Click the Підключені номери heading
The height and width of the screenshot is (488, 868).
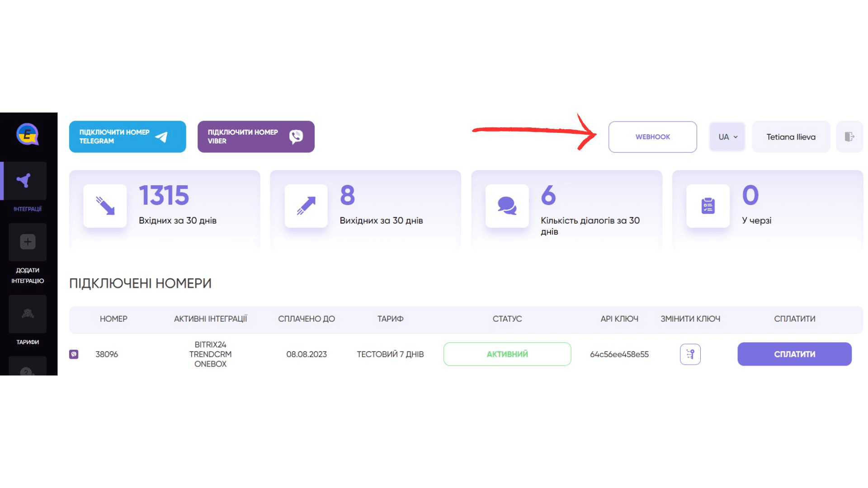[x=140, y=283]
